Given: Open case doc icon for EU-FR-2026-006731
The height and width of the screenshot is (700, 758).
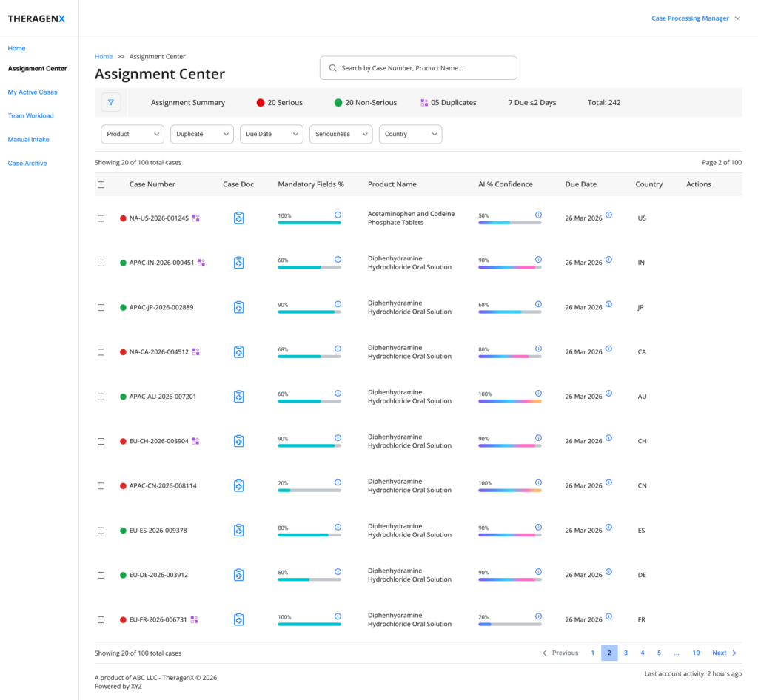Looking at the screenshot, I should click(239, 619).
